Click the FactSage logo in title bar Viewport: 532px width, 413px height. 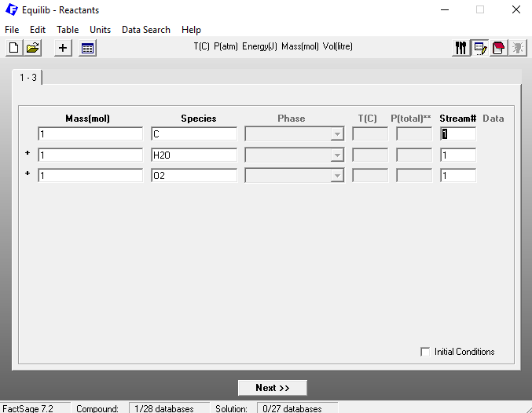12,10
